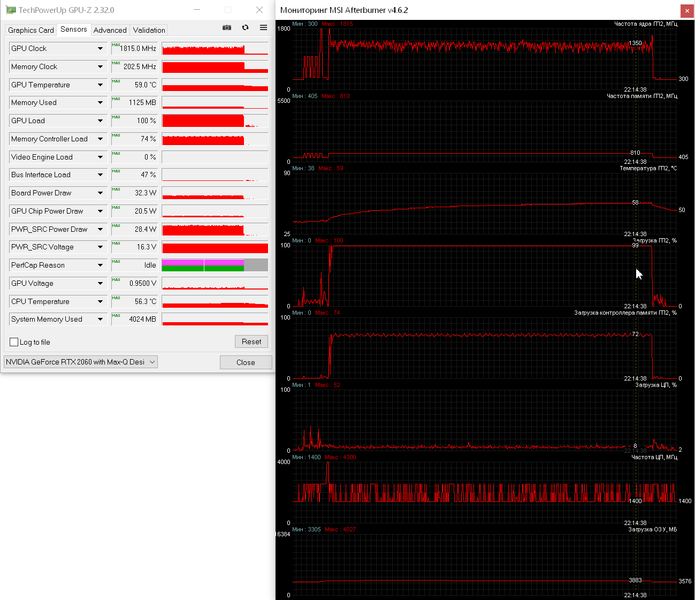Click the GPU temperature graph in Afterburner
The image size is (695, 600).
[x=485, y=203]
